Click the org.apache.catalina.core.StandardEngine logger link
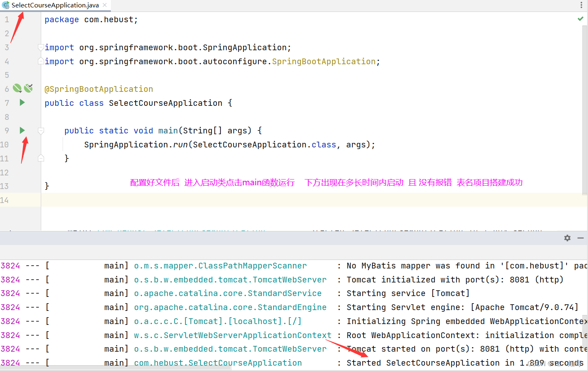 click(x=230, y=308)
